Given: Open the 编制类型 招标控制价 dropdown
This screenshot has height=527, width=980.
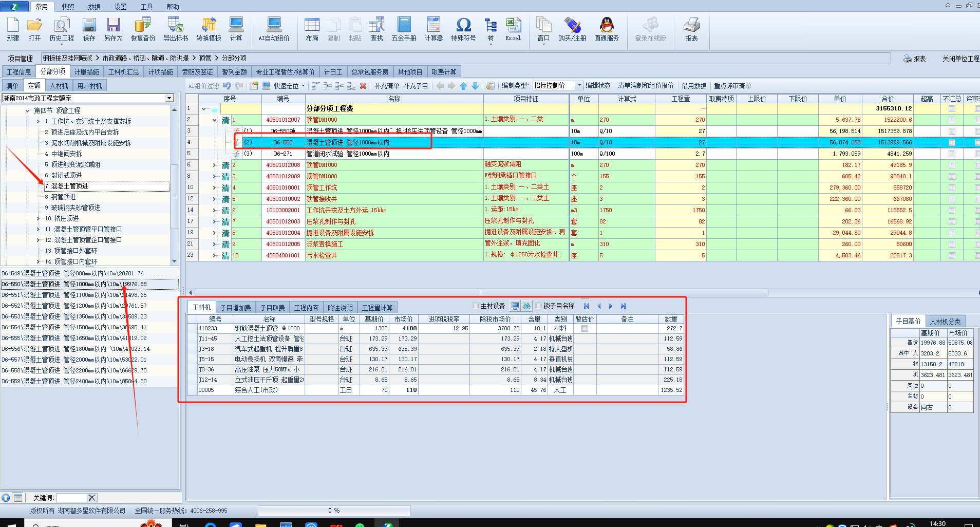Looking at the screenshot, I should coord(579,85).
